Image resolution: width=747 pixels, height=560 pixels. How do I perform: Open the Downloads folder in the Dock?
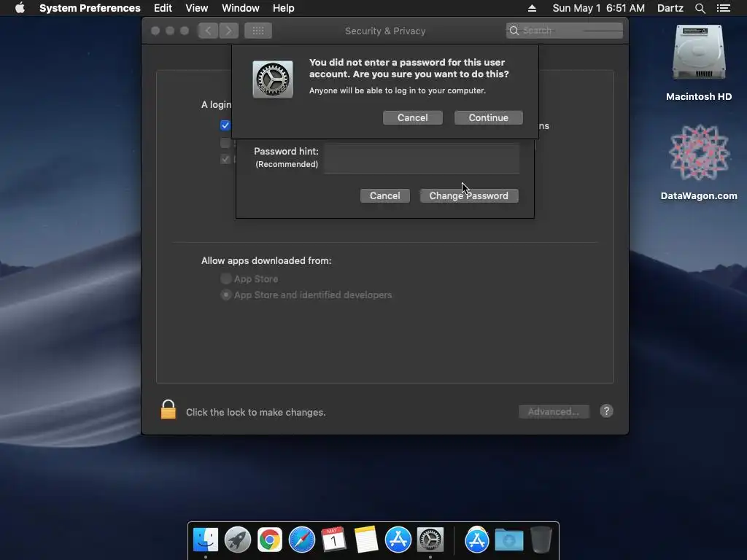(x=508, y=540)
